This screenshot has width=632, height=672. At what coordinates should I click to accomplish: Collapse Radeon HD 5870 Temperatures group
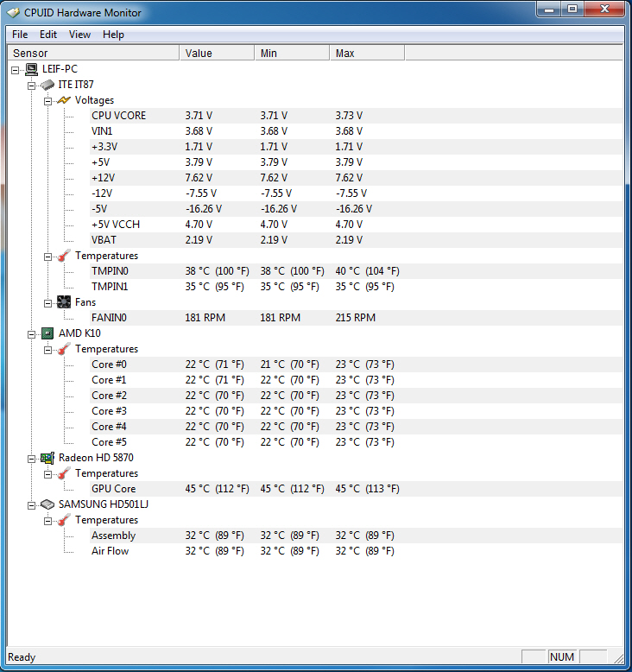tap(48, 474)
